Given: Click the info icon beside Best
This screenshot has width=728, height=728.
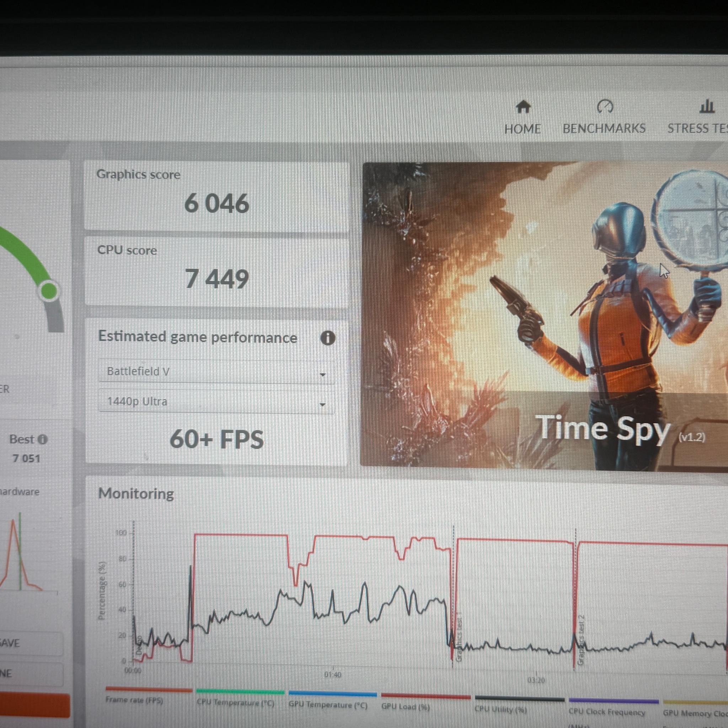Looking at the screenshot, I should point(43,439).
